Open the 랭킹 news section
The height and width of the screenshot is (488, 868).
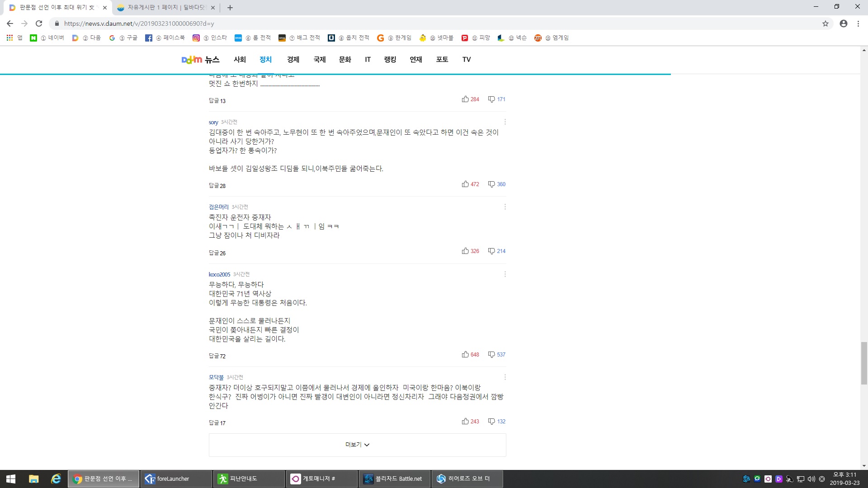pos(390,60)
